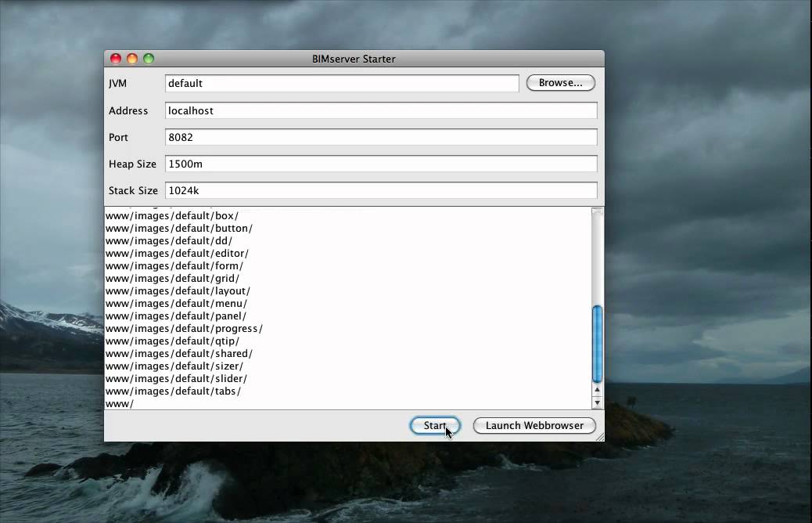
Task: Click the scrollbar up arrow
Action: (597, 389)
